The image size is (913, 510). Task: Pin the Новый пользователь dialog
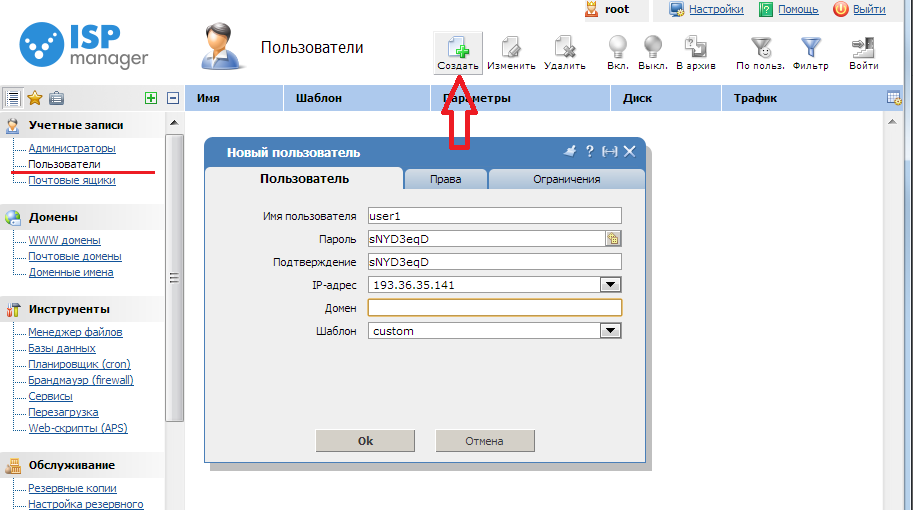570,152
